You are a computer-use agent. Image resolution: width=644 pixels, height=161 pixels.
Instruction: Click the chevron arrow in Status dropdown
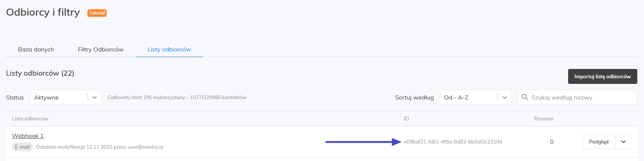[x=95, y=97]
